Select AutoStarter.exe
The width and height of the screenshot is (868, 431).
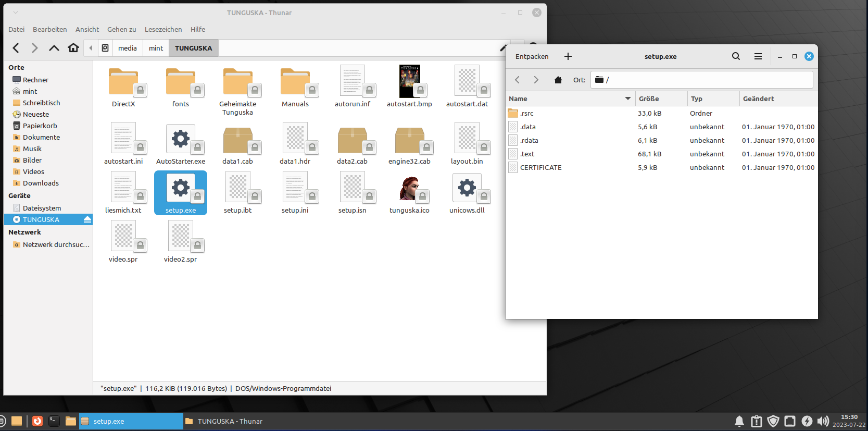(181, 144)
